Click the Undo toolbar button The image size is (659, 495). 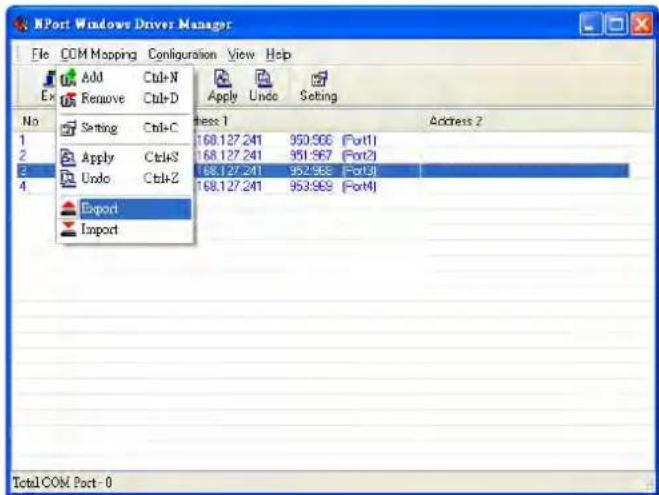[263, 86]
